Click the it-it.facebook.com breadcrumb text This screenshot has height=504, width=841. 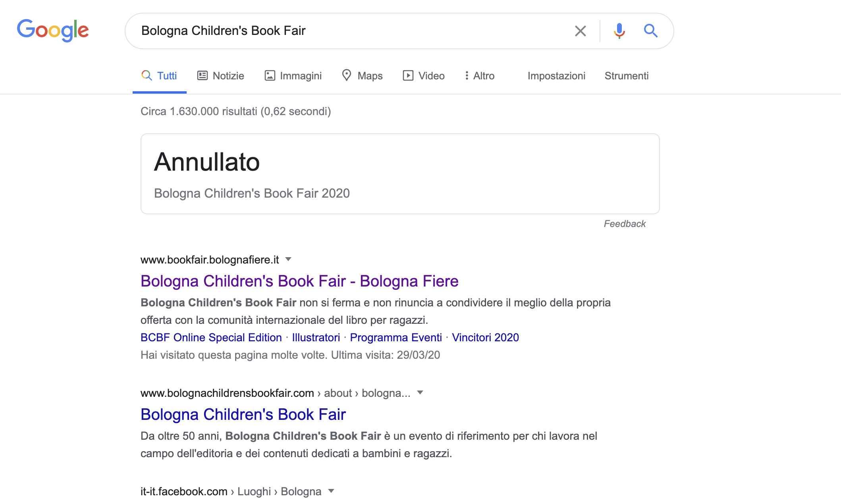(231, 491)
